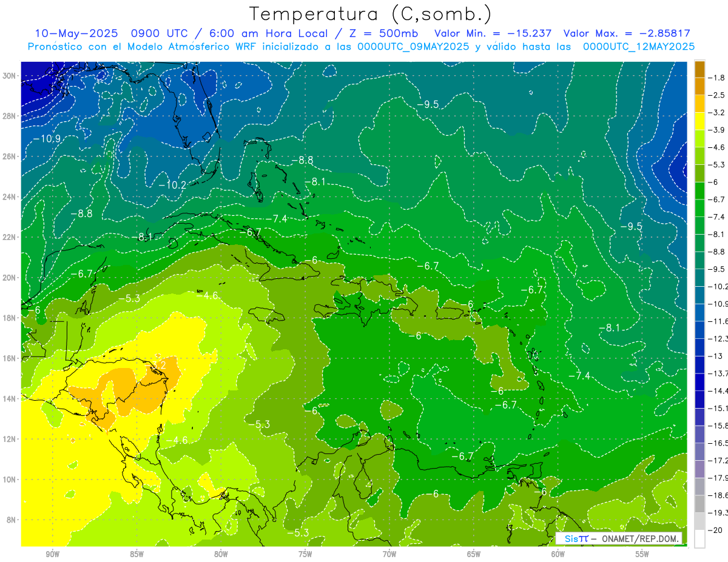Click the "Valor Max. = -2.85817" text
The height and width of the screenshot is (562, 728).
tap(627, 33)
